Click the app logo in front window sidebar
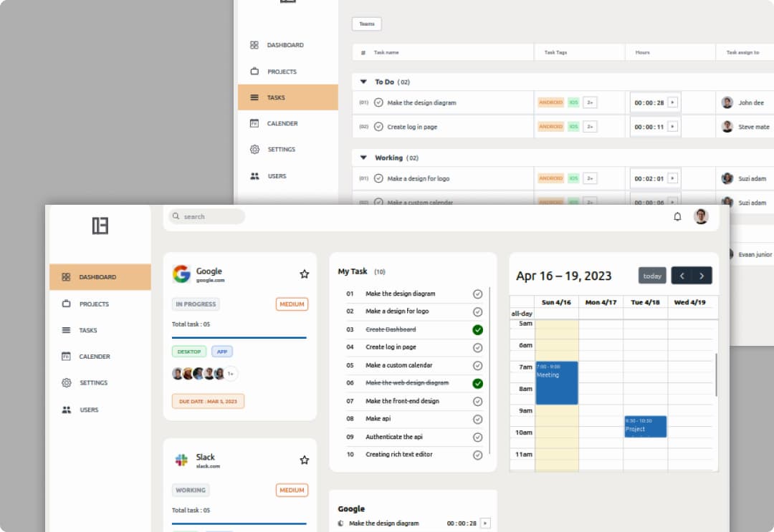 [x=100, y=226]
